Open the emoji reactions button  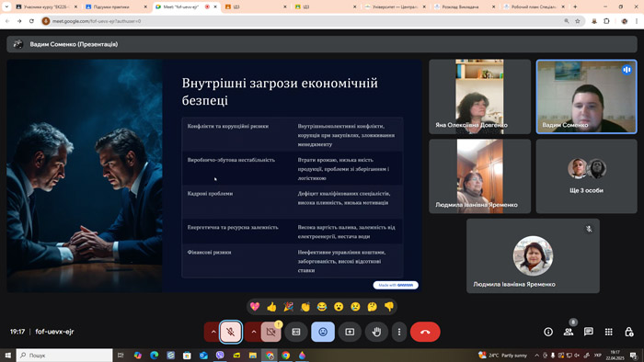(x=323, y=332)
